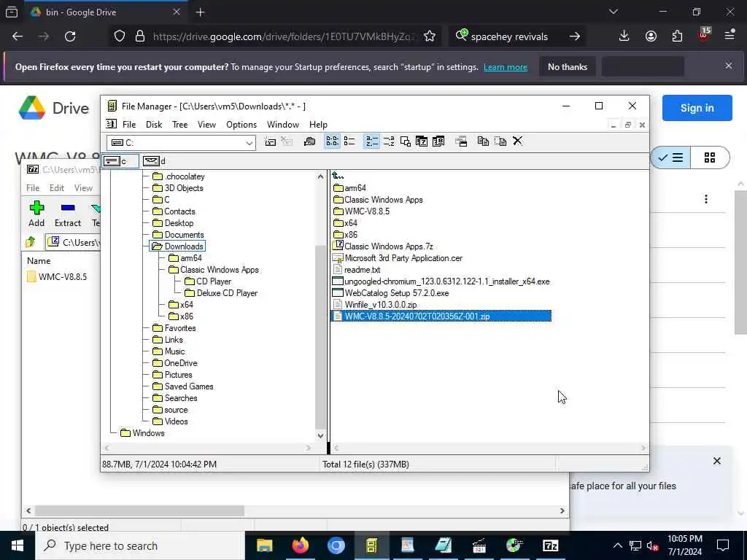Select the CD Player subfolder in tree
Screen dimensions: 747x560
click(208, 282)
